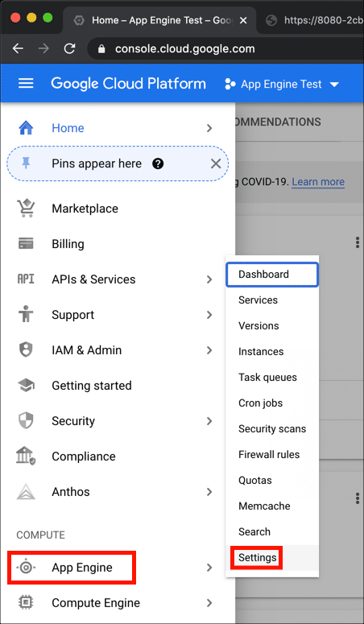Click the Google Cloud Platform title
The image size is (364, 624).
(x=128, y=84)
